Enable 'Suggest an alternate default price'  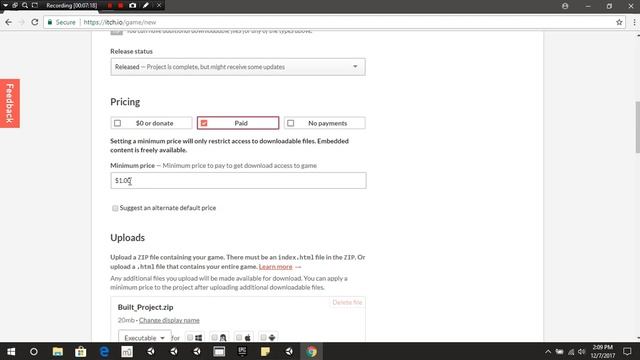pyautogui.click(x=115, y=208)
